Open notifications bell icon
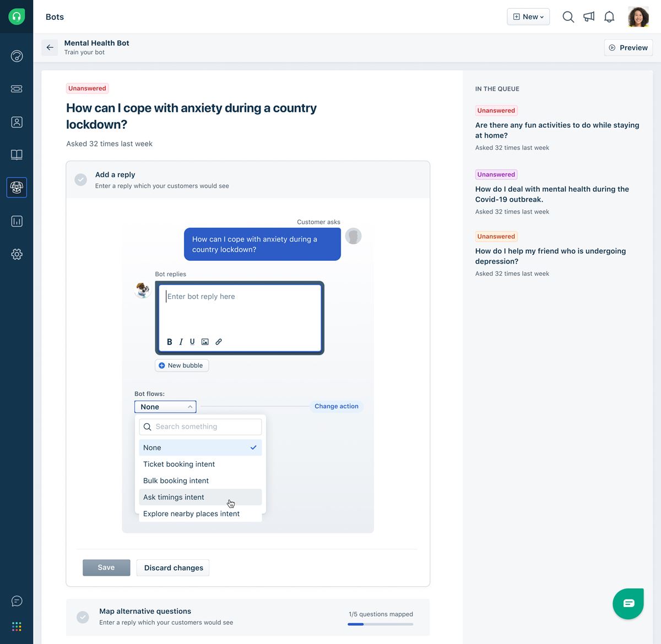 pos(609,17)
